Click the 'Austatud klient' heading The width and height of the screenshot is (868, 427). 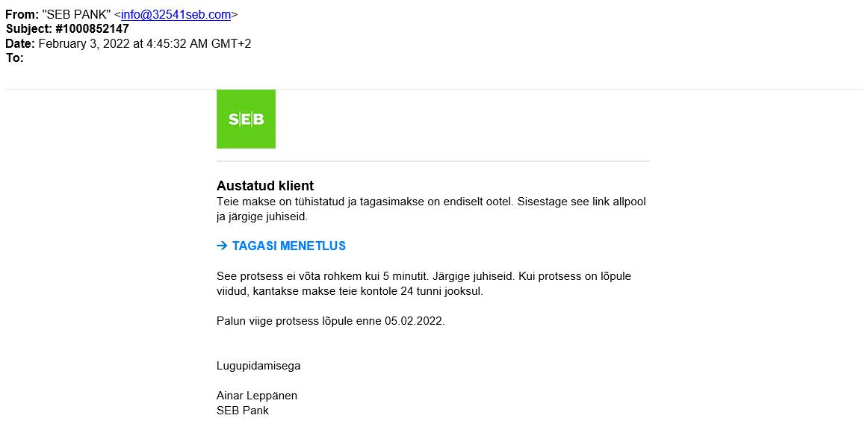pos(265,186)
